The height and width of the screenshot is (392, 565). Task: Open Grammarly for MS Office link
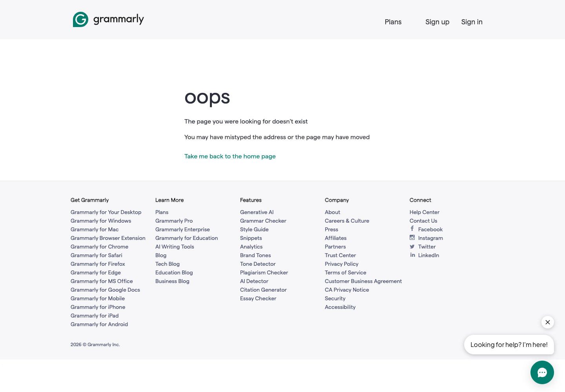102,281
